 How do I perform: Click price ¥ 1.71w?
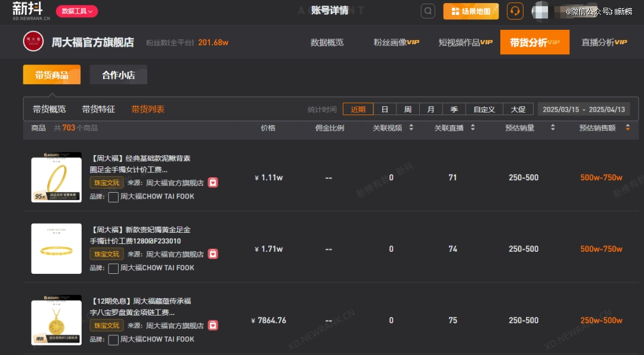[268, 249]
